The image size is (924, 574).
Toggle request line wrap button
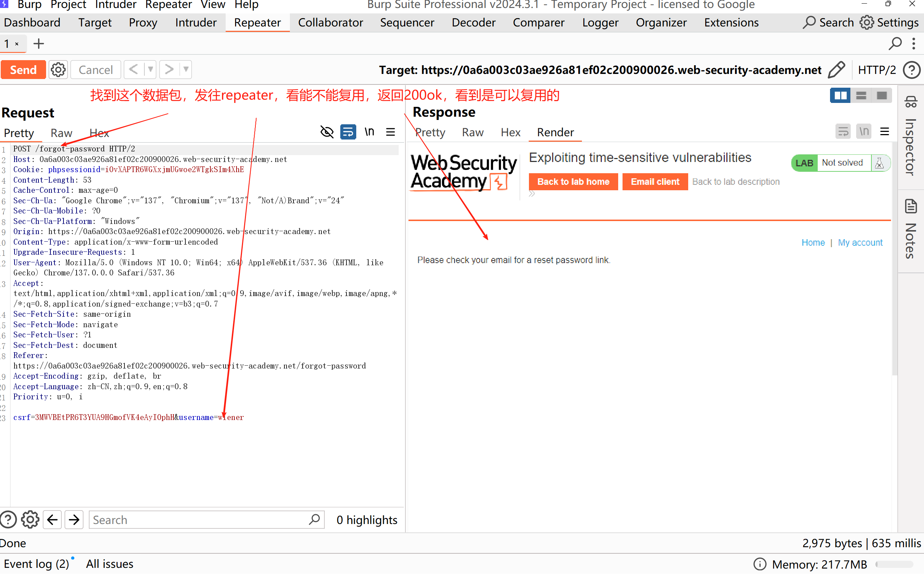[348, 132]
